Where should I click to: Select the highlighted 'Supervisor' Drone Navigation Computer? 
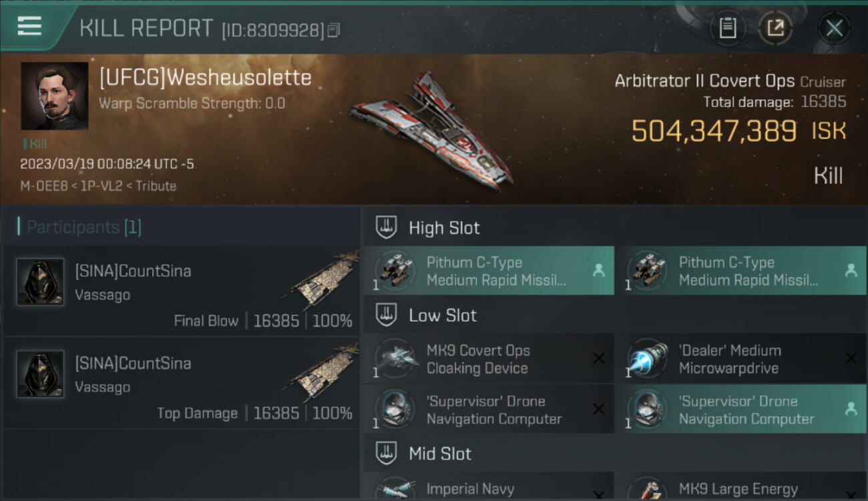[741, 409]
